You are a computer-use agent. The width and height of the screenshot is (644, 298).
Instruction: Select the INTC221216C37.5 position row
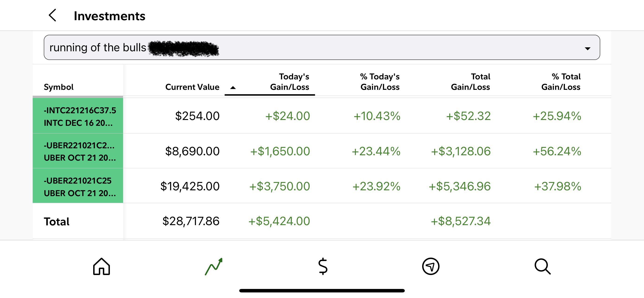pyautogui.click(x=78, y=116)
